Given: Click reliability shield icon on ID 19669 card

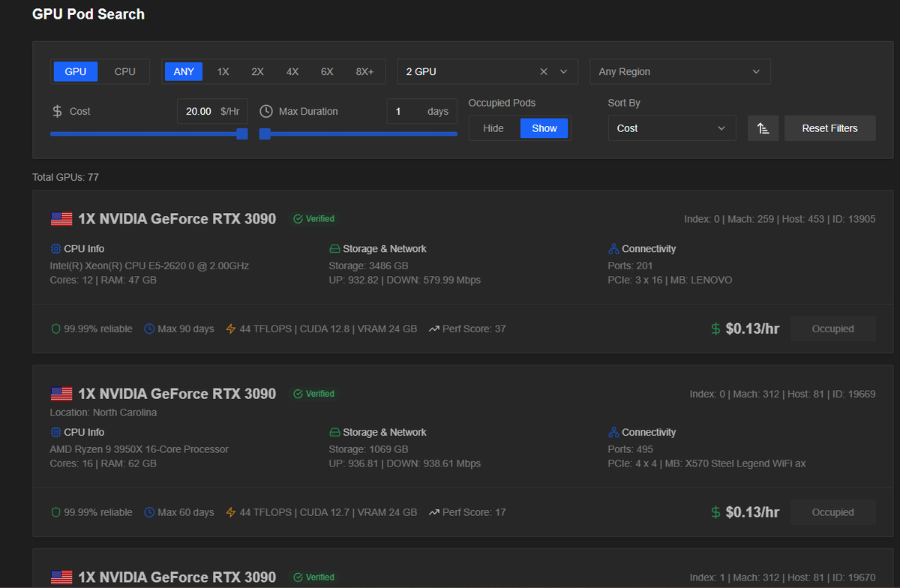Looking at the screenshot, I should tap(55, 512).
